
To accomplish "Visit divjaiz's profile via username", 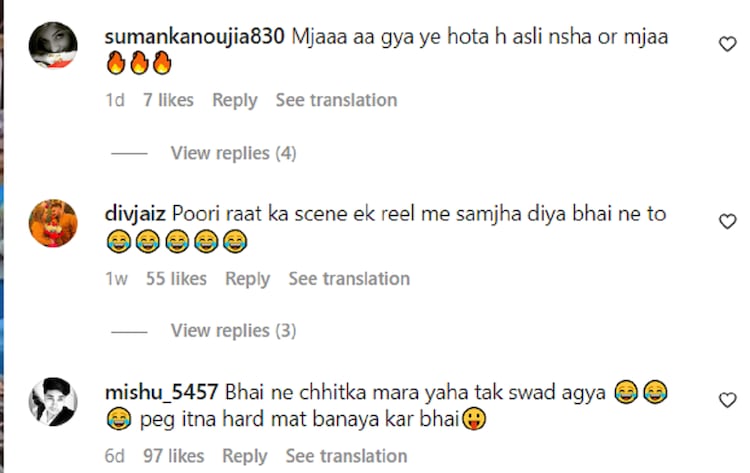I will pyautogui.click(x=134, y=214).
